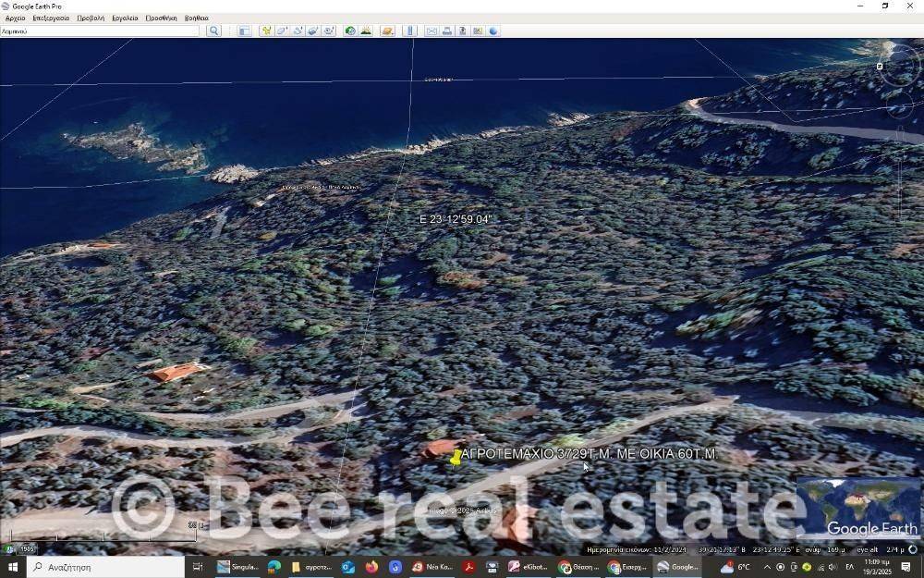Click the search magnifier button
The width and height of the screenshot is (924, 578).
pos(213,31)
